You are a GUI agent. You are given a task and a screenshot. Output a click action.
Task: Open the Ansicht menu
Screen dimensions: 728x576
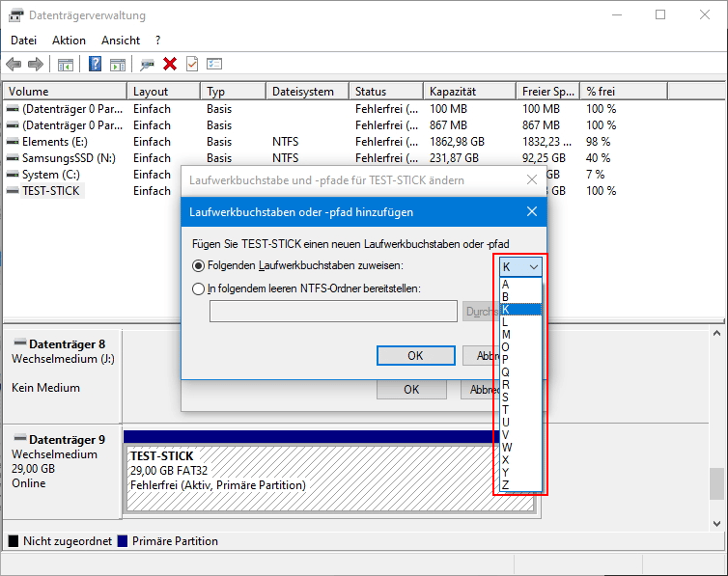[121, 41]
